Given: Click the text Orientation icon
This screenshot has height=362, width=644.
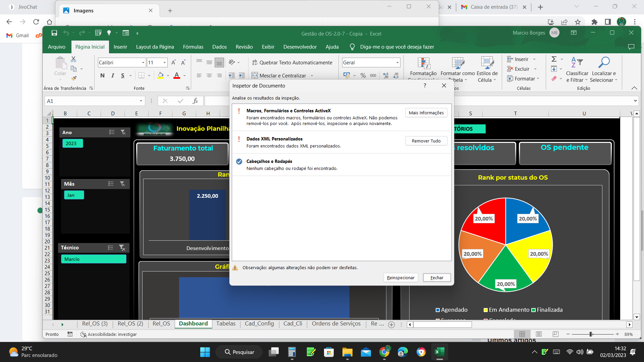Looking at the screenshot, I should (232, 62).
